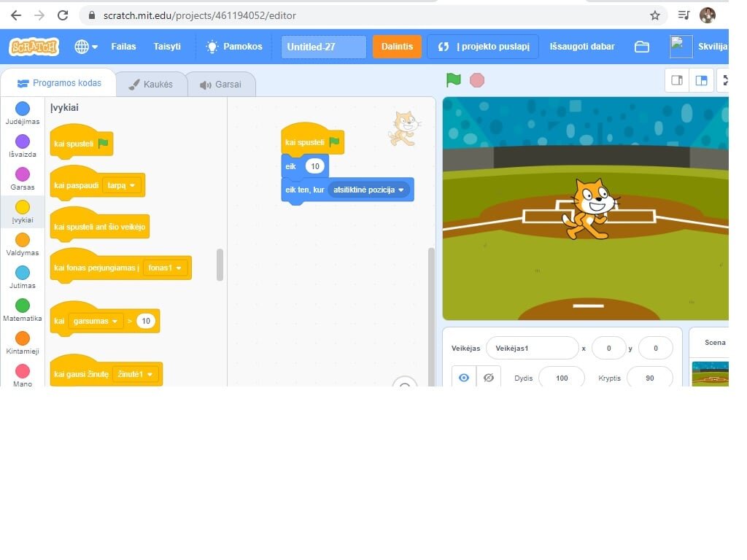Open the tarpą key dropdown
Screen dimensions: 747x560
(x=122, y=185)
